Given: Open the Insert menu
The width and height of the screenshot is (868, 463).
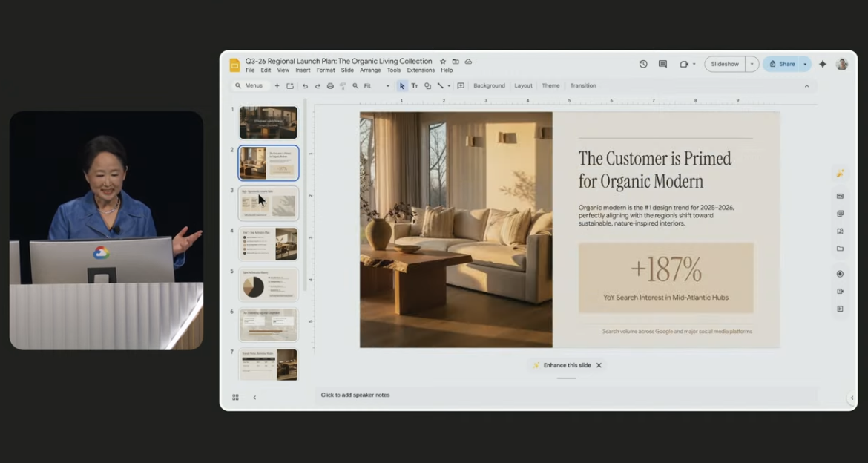Looking at the screenshot, I should [303, 70].
